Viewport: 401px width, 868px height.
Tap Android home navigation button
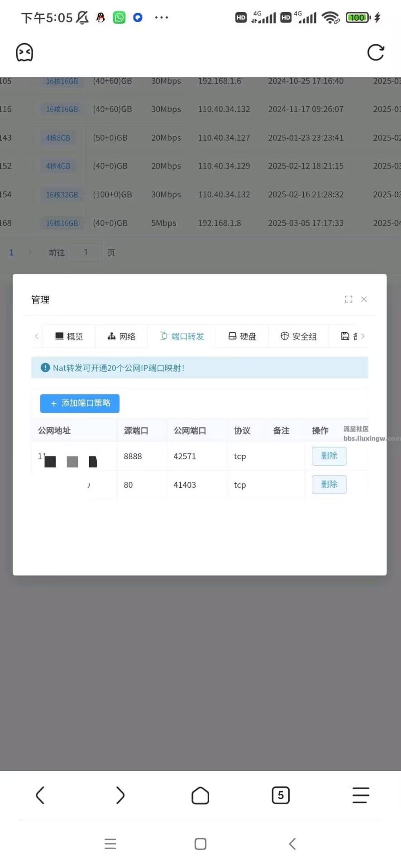(200, 844)
